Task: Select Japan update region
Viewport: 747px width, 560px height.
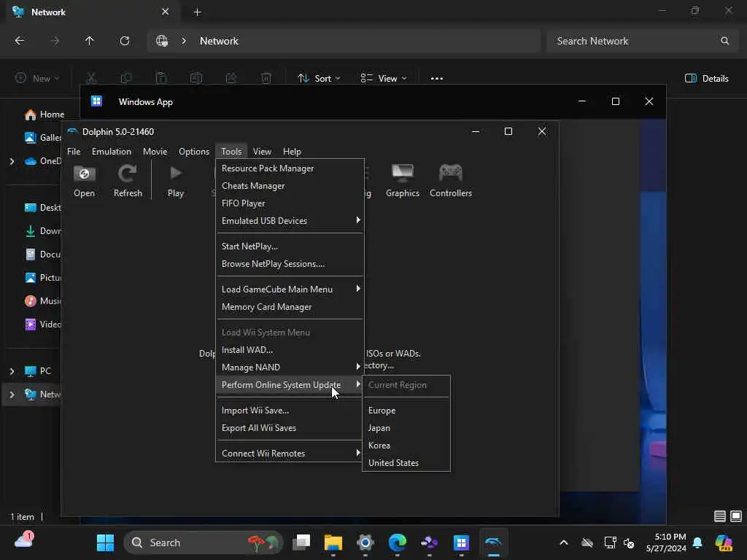Action: tap(406, 428)
